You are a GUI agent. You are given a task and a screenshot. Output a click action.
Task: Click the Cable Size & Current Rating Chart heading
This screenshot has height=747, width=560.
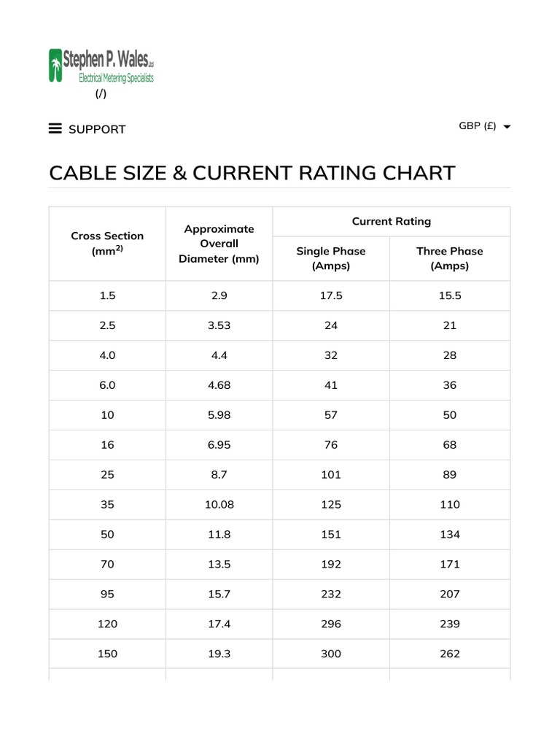[252, 173]
